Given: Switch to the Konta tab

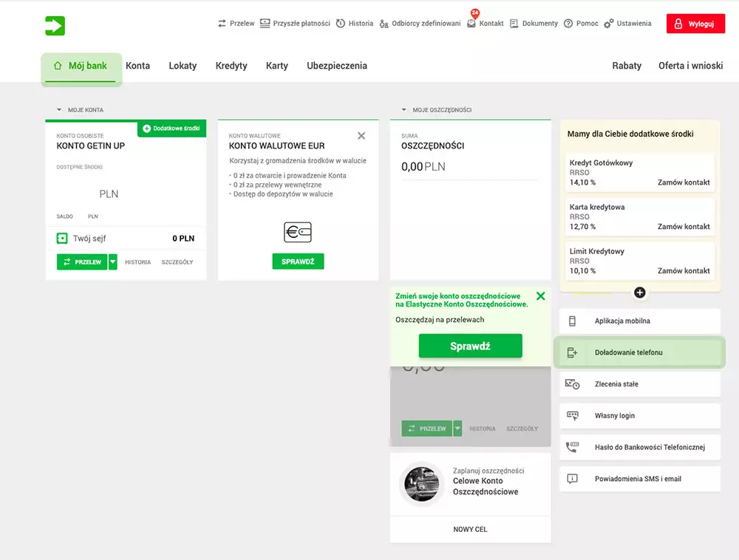Looking at the screenshot, I should 138,66.
